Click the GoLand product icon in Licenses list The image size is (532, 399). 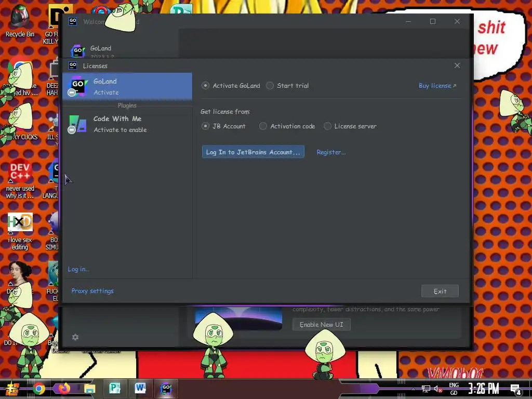pos(78,86)
